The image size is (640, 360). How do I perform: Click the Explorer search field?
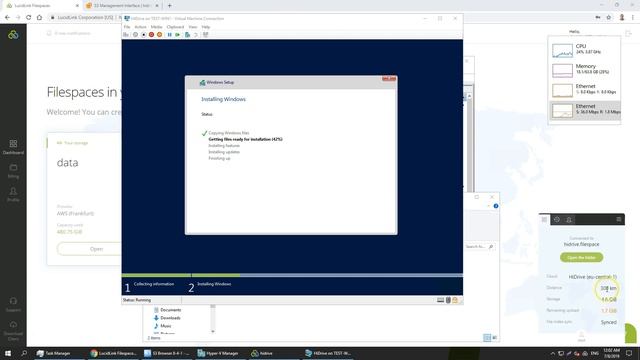480,247
